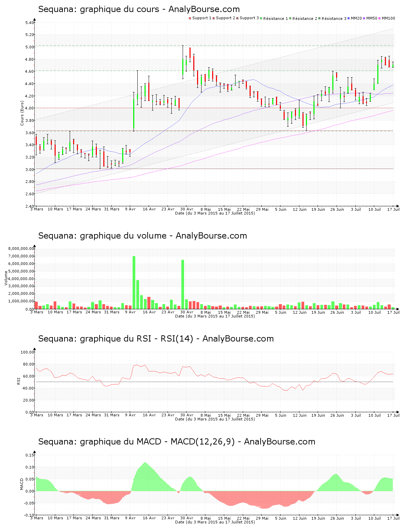Click '30 Avr' date on the price chart
The width and height of the screenshot is (412, 532).
click(x=187, y=209)
